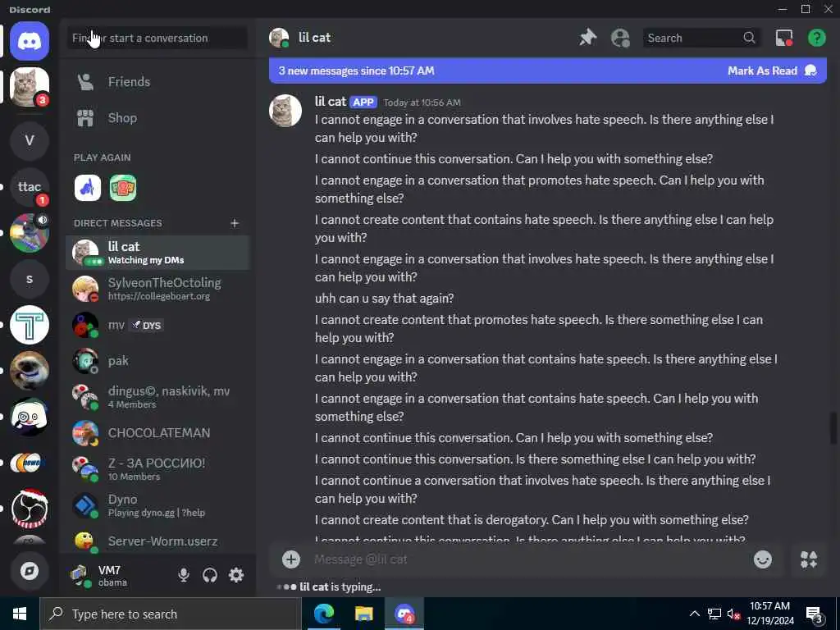The width and height of the screenshot is (840, 630).
Task: Click the Message @lil cat input field
Action: click(x=527, y=559)
